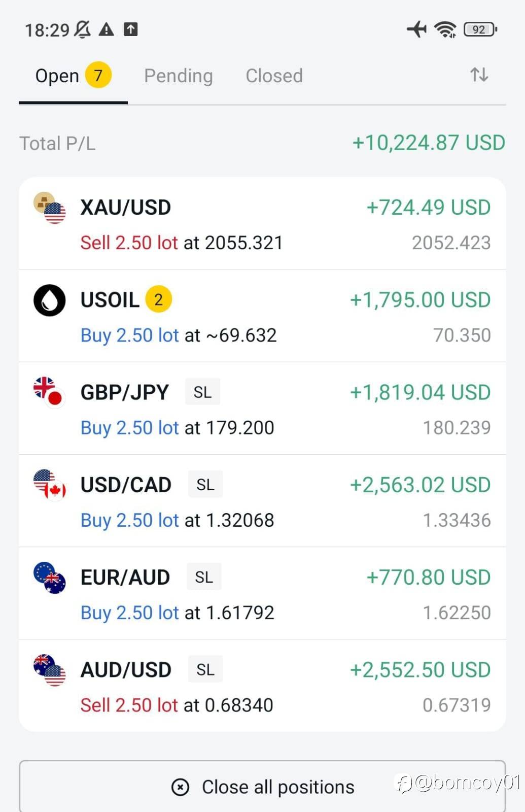Tap the EUR/AUD flag pair icon
The image size is (525, 812).
49,578
